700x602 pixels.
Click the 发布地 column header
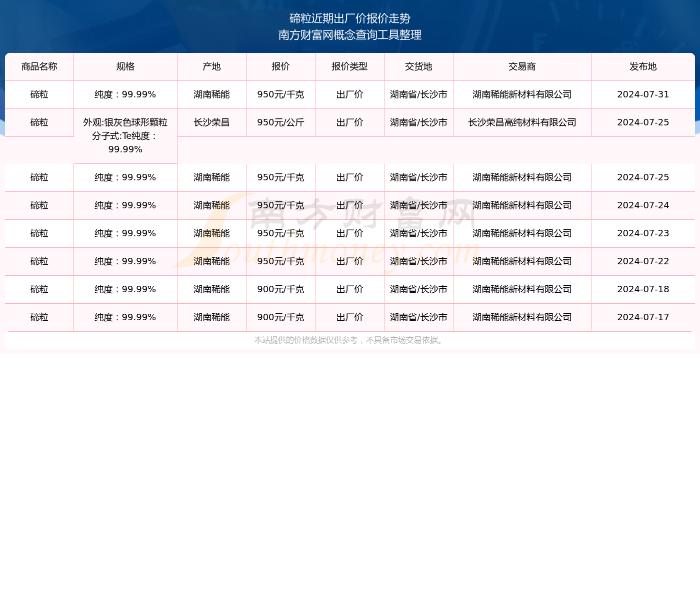643,66
